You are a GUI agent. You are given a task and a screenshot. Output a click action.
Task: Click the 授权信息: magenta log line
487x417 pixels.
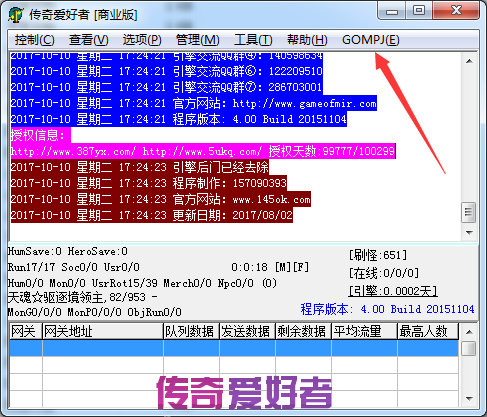(41, 135)
